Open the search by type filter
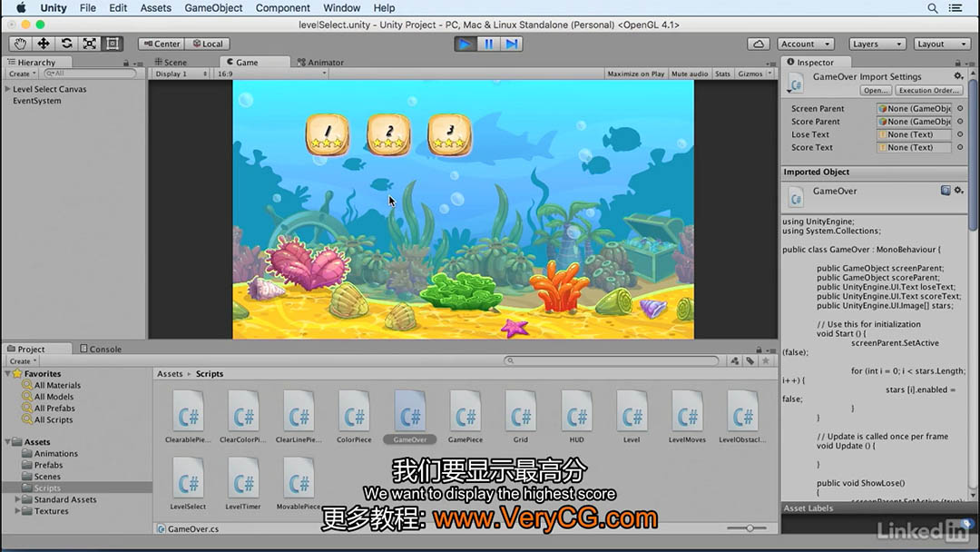 734,360
